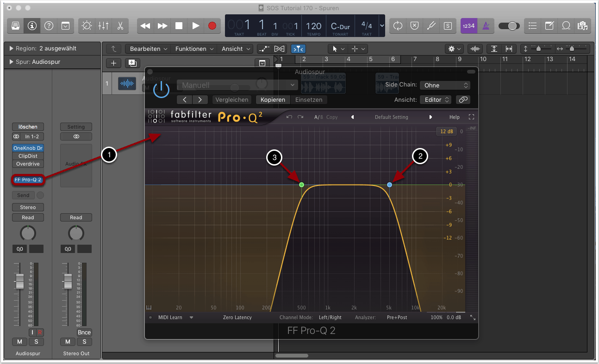Toggle plugin power bypass button
The height and width of the screenshot is (364, 599).
[161, 88]
